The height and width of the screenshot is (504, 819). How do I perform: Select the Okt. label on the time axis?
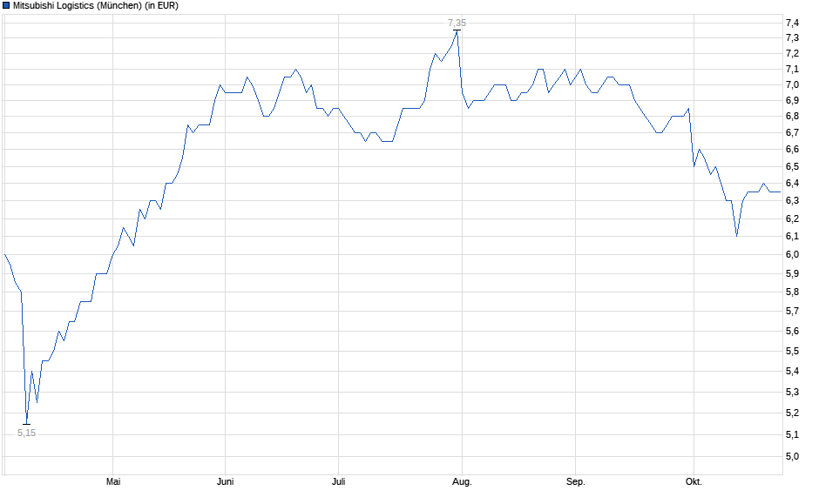coord(694,481)
